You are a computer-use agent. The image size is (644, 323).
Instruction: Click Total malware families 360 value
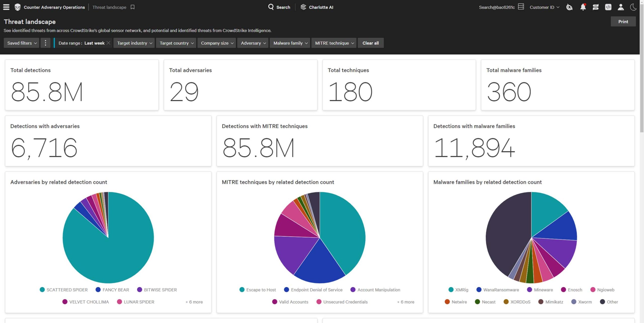(x=509, y=92)
